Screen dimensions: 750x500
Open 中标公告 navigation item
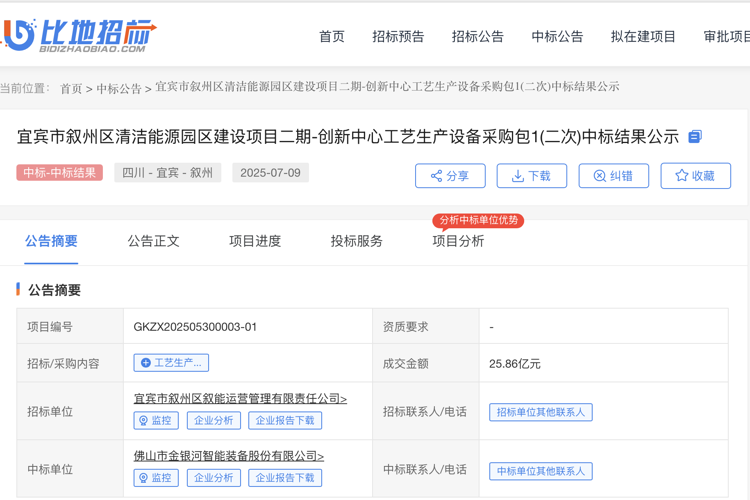(557, 36)
